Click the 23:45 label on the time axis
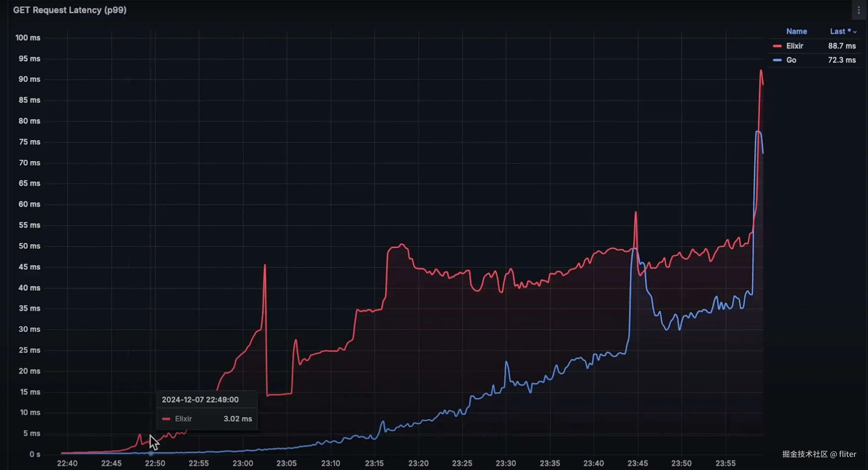The height and width of the screenshot is (470, 868). coord(637,463)
